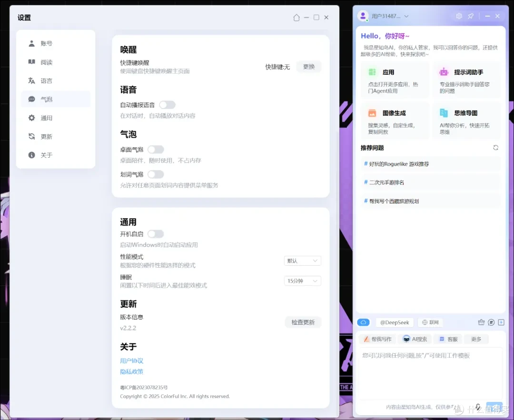Screen dimensions: 514x420
Task: Click the home icon in settings title bar
Action: (x=297, y=17)
